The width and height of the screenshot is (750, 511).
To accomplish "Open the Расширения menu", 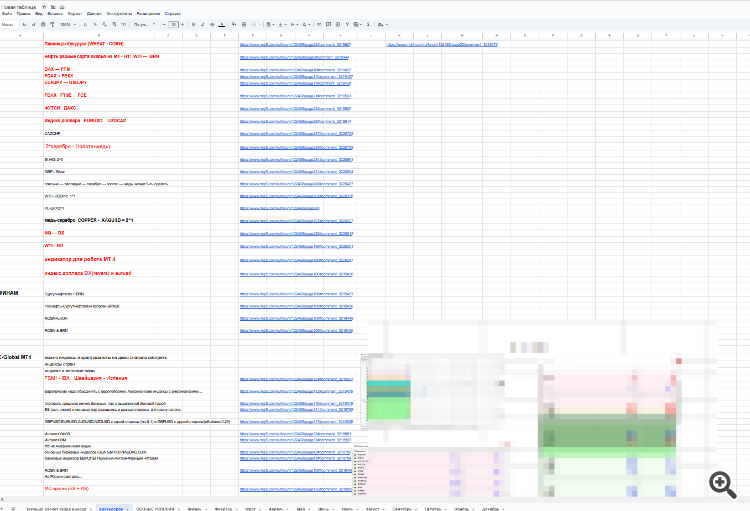I will [x=148, y=14].
